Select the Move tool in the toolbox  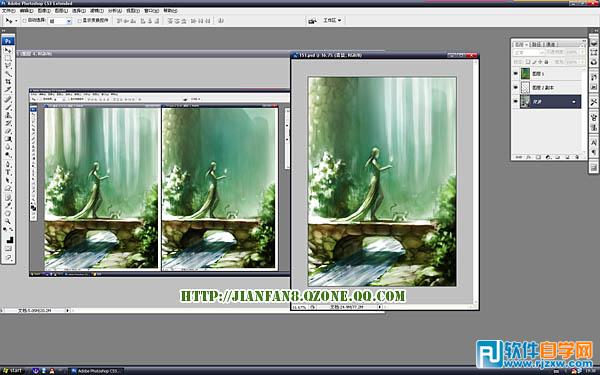[x=8, y=50]
